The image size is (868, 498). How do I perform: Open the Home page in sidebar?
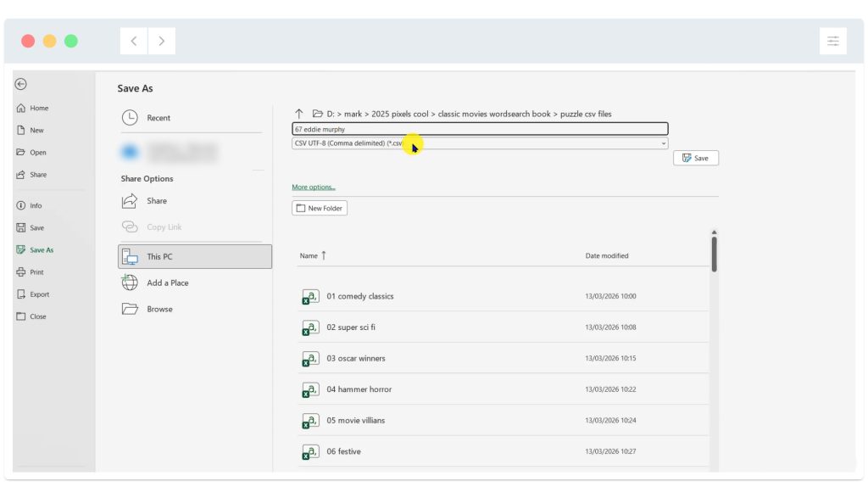pos(32,108)
